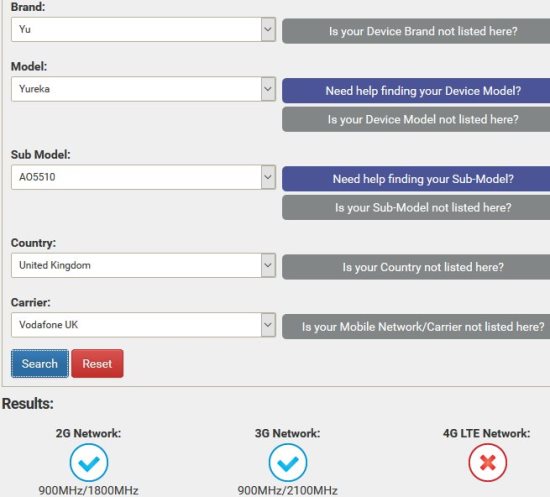Open 'Need help finding your Device Model?'
This screenshot has height=497, width=550.
416,91
